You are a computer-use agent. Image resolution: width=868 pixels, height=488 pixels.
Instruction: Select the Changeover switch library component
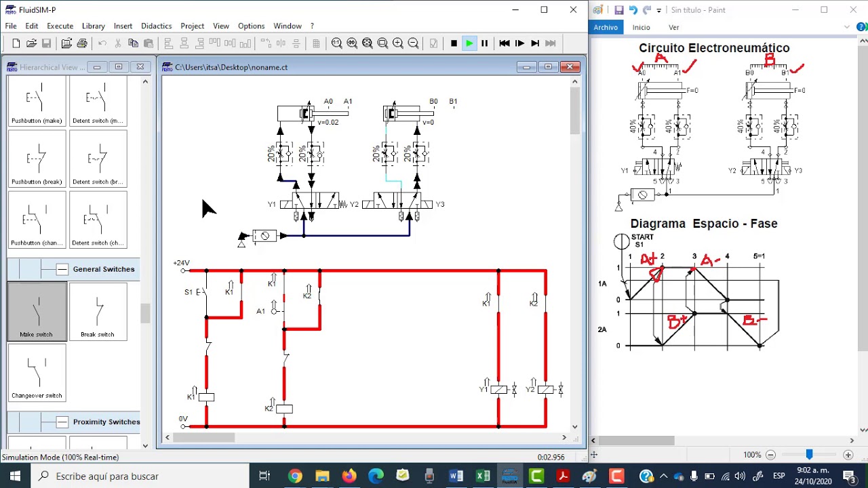pos(37,373)
